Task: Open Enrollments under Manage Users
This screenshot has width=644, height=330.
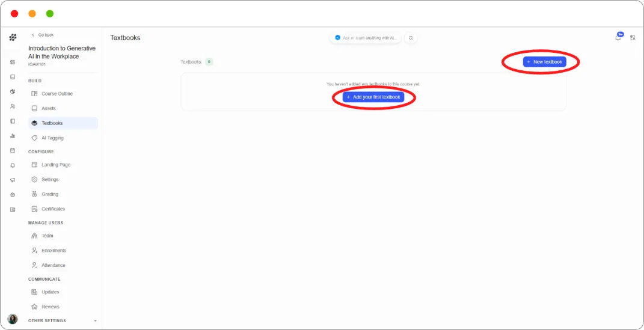Action: tap(63, 251)
